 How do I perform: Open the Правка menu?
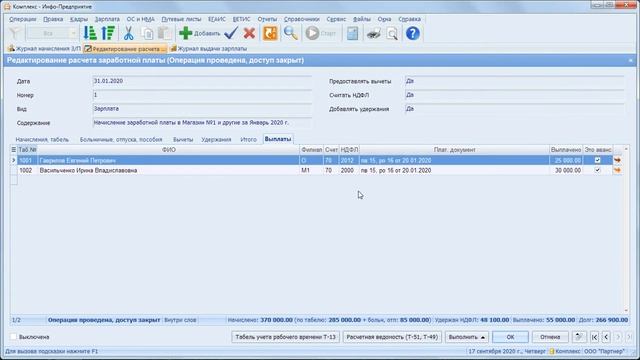point(53,19)
